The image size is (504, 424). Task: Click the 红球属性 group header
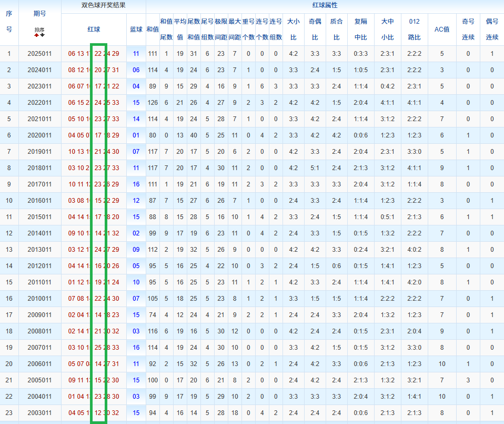tap(325, 6)
